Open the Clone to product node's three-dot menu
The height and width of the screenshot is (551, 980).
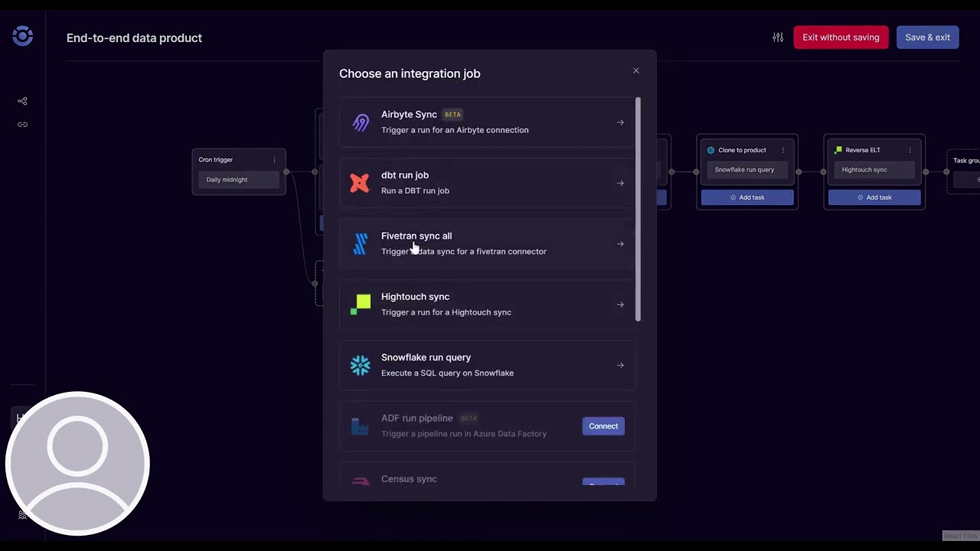(782, 150)
